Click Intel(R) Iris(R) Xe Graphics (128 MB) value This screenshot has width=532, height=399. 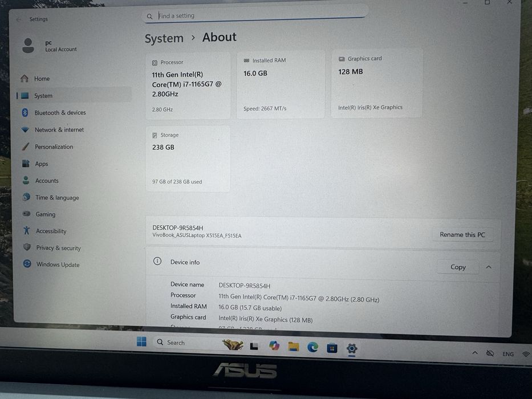pos(265,319)
